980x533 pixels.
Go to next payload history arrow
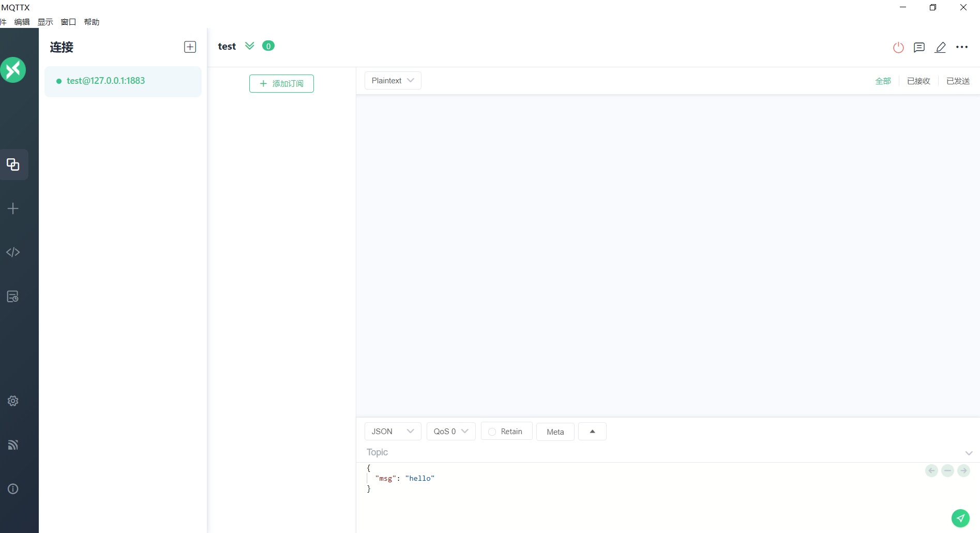963,470
